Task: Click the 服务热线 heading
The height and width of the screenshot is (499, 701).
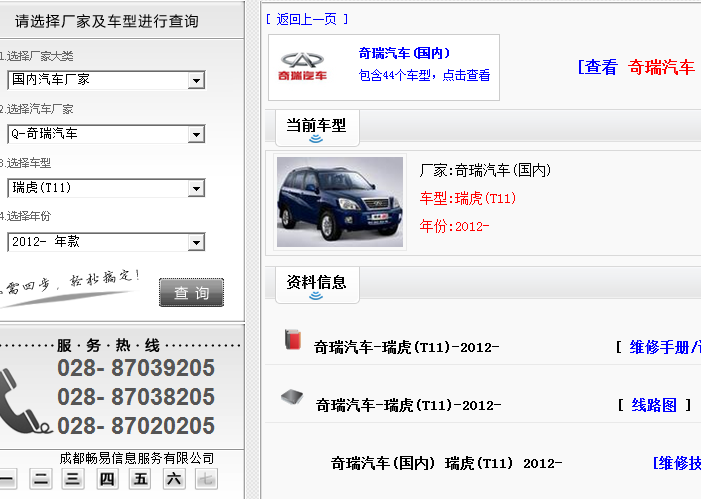Action: [x=108, y=345]
